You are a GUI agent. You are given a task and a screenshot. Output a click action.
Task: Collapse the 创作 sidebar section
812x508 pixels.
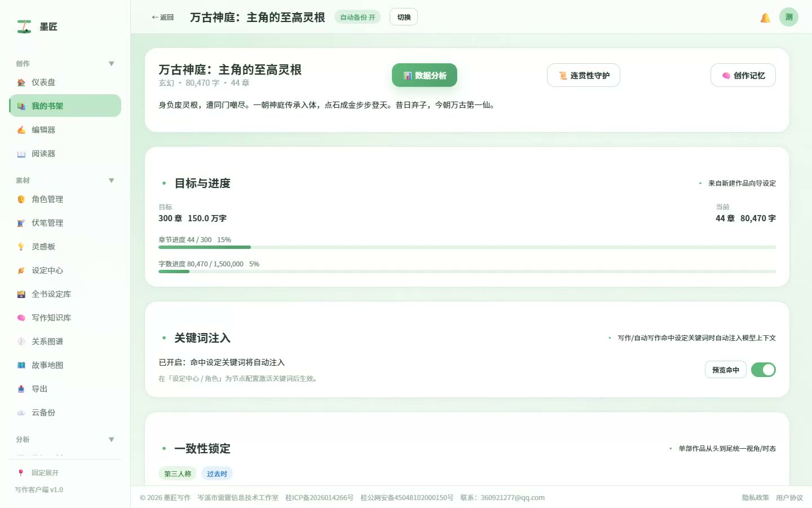[112, 64]
